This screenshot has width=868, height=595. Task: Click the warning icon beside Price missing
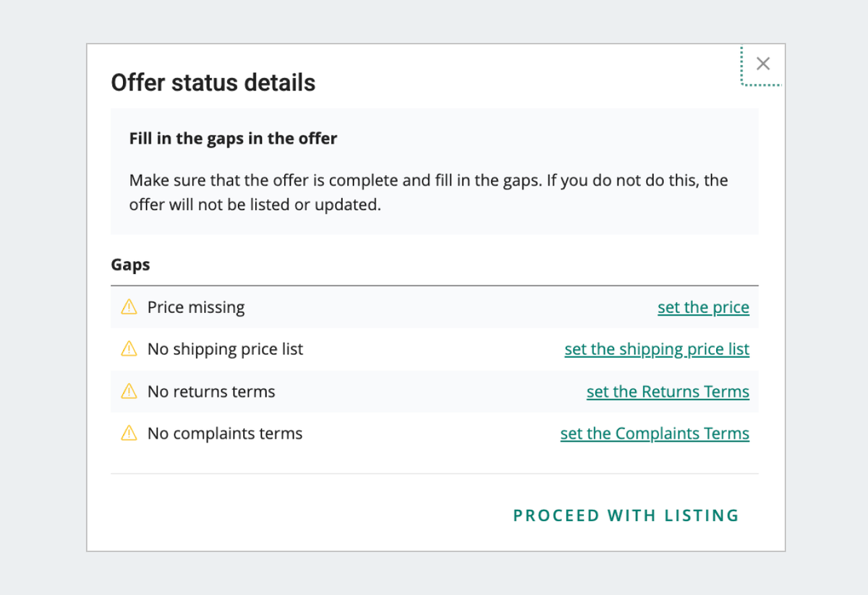click(129, 307)
